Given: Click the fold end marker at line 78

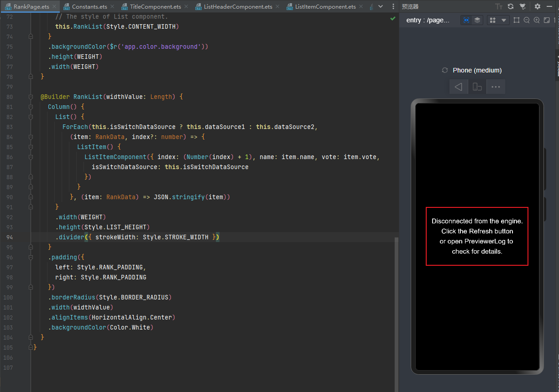Looking at the screenshot, I should click(31, 77).
